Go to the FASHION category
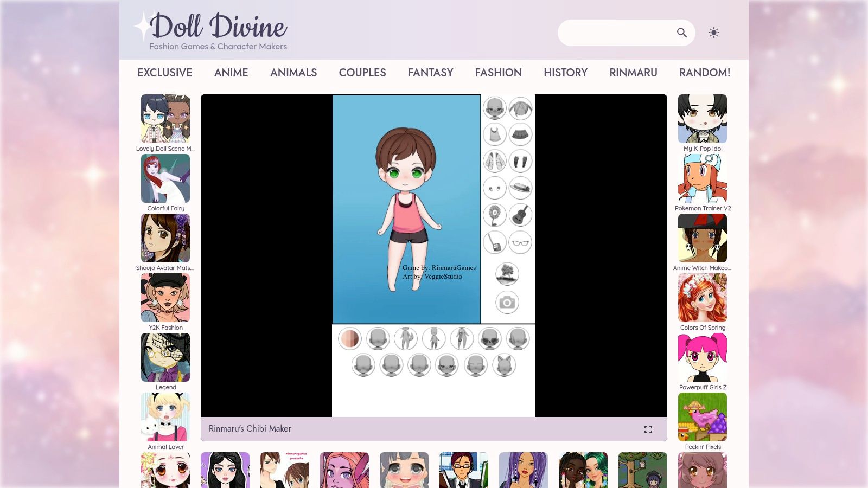The width and height of the screenshot is (868, 488). 499,73
